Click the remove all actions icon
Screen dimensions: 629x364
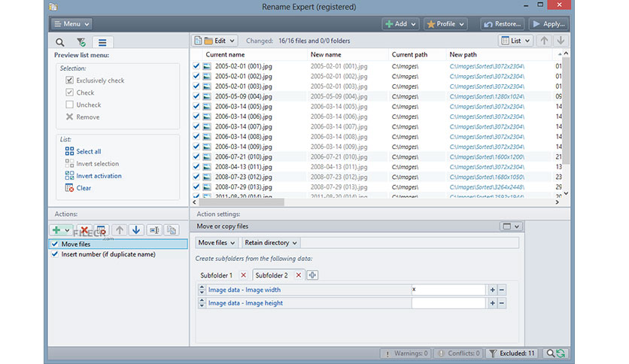coord(101,230)
